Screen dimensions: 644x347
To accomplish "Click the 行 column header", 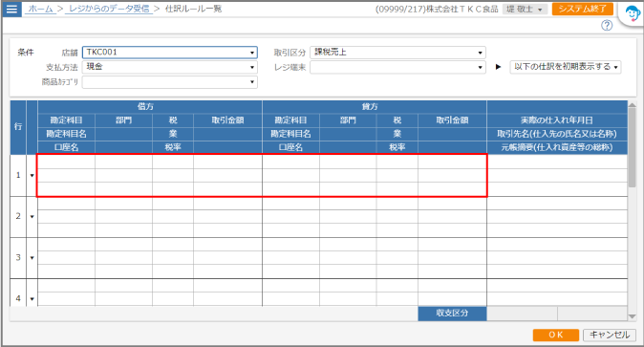I will tap(18, 127).
